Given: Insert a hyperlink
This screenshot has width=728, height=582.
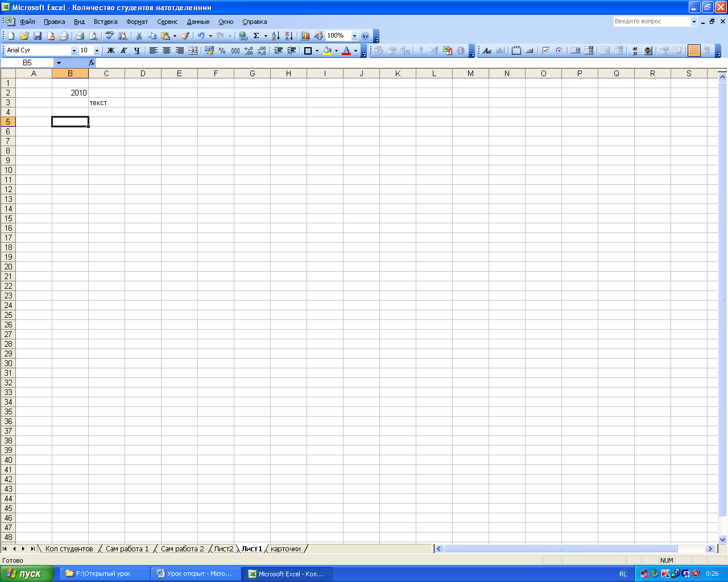Looking at the screenshot, I should 243,36.
